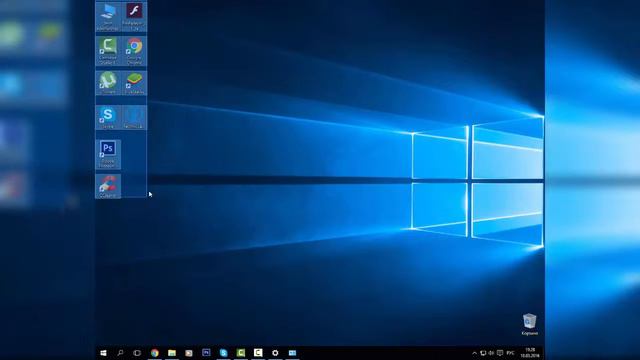The height and width of the screenshot is (360, 640).
Task: Select the This PC desktop icon
Action: coord(108,17)
